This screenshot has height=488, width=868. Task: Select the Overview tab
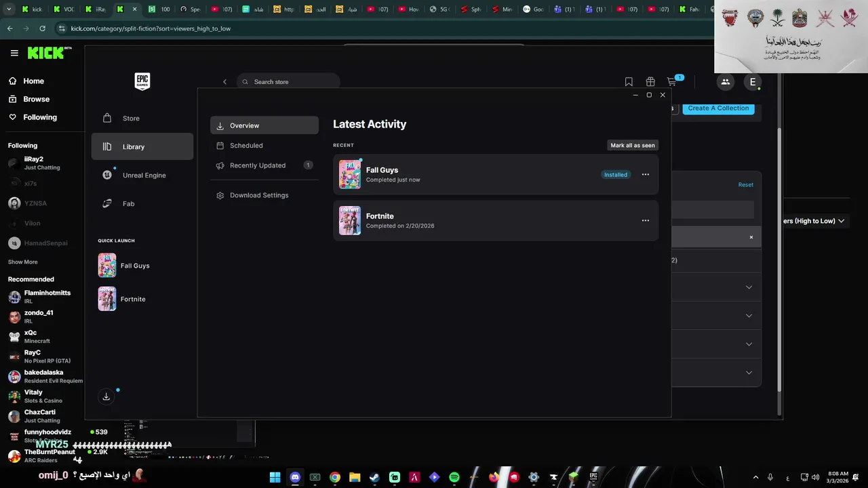click(264, 125)
